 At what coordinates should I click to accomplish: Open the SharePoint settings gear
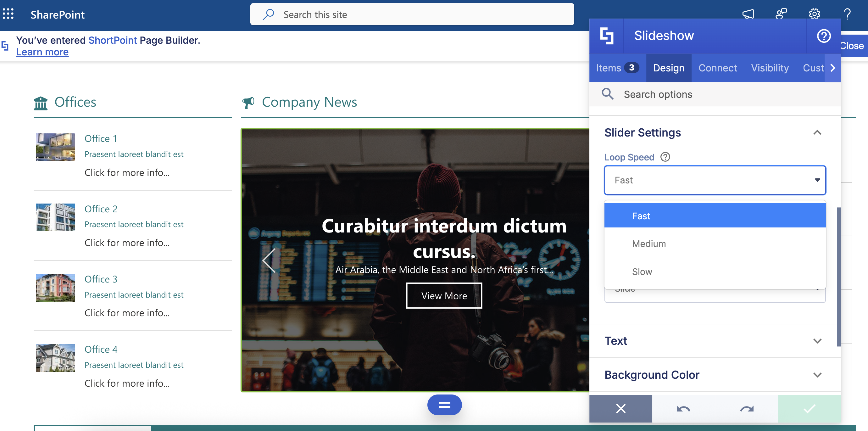point(814,14)
